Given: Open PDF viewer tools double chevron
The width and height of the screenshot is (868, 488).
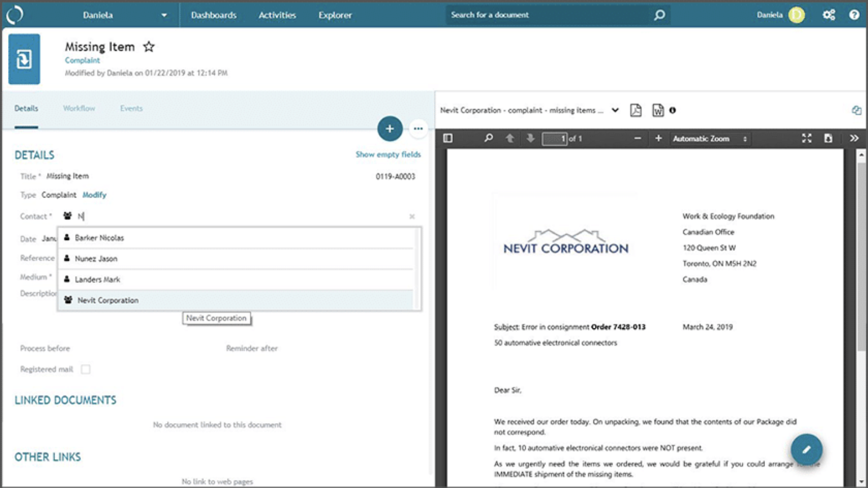Looking at the screenshot, I should pyautogui.click(x=854, y=138).
